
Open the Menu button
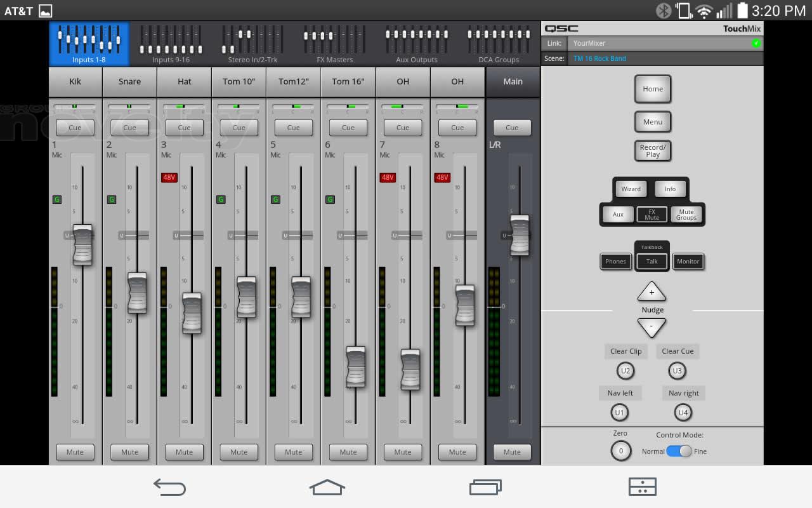click(x=652, y=122)
